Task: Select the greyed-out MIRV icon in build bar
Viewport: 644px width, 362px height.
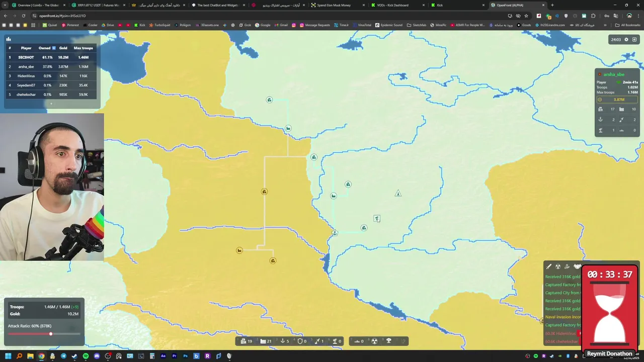Action: 403,341
